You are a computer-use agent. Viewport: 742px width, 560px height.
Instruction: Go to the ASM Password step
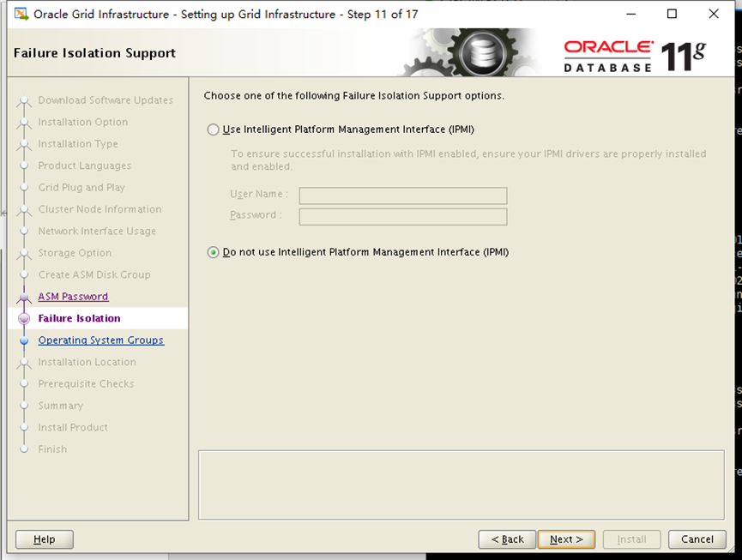point(74,297)
